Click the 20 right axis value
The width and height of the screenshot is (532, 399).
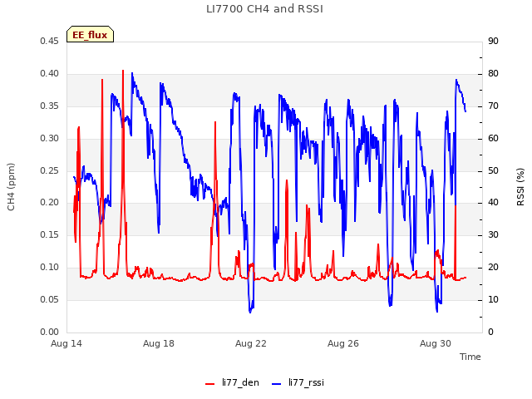(x=493, y=268)
